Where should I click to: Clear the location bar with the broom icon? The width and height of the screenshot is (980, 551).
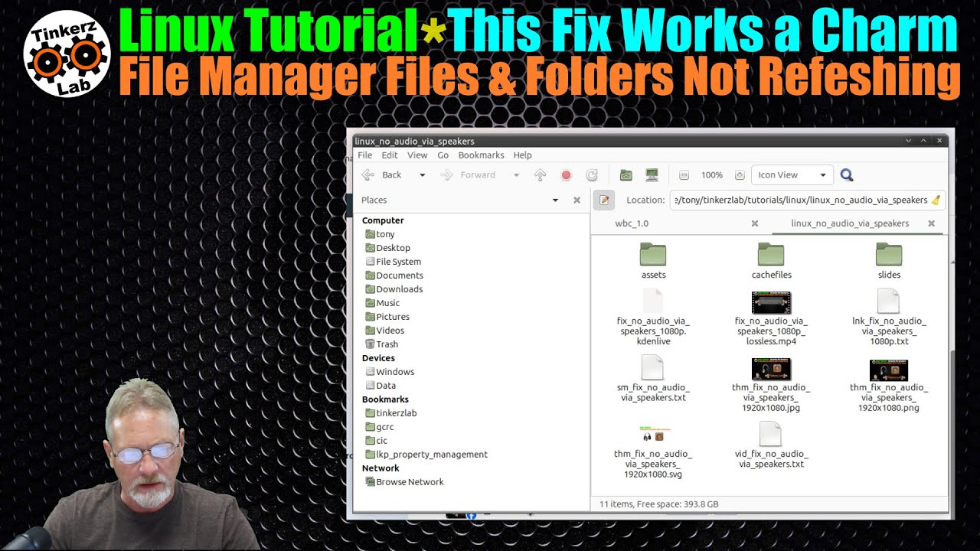coord(936,200)
